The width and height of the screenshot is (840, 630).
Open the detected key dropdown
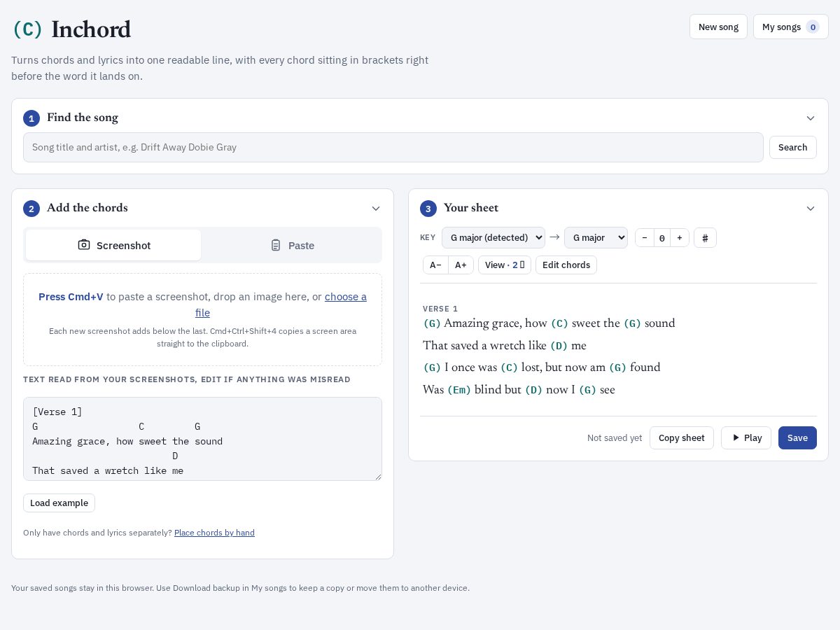click(x=493, y=237)
